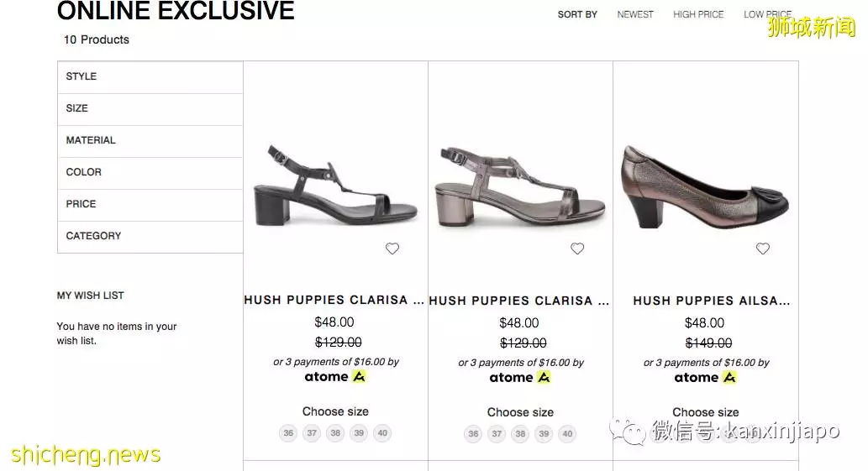This screenshot has width=868, height=471.
Task: Open the first Hush Puppies Clarisa product title
Action: tap(334, 301)
